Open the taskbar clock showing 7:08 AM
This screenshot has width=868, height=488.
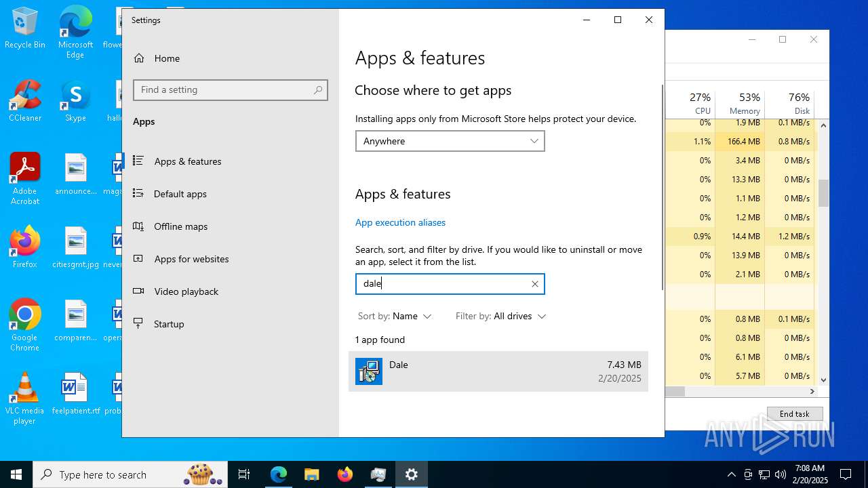[810, 474]
